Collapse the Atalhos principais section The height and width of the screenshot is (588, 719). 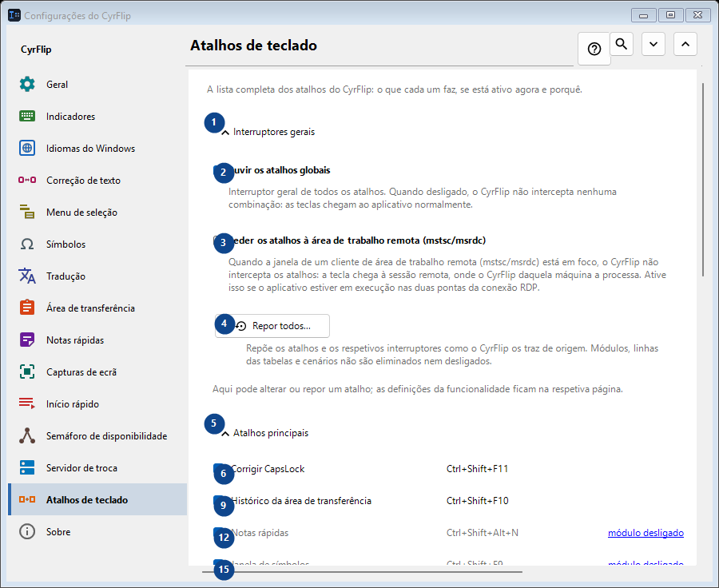pyautogui.click(x=225, y=434)
